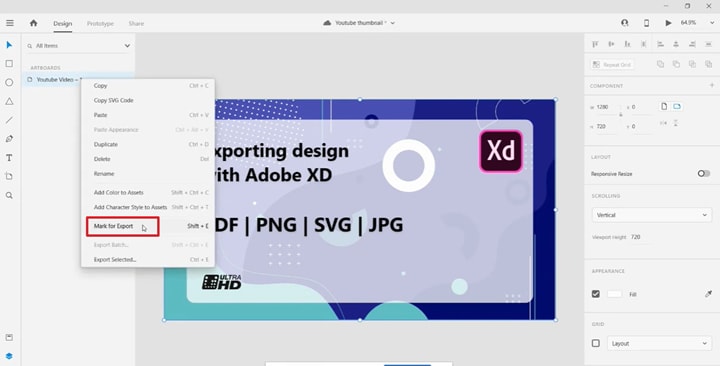The width and height of the screenshot is (720, 366).
Task: Uncheck the Fill checkbox
Action: point(596,294)
